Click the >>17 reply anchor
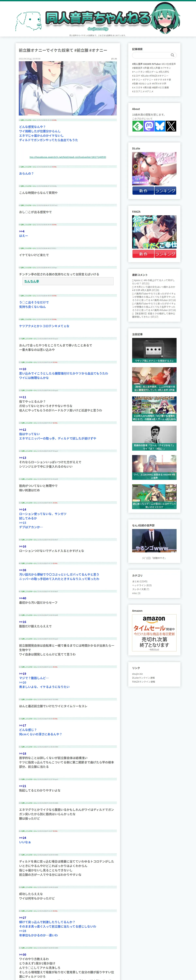The image size is (196, 980). pyautogui.click(x=23, y=725)
